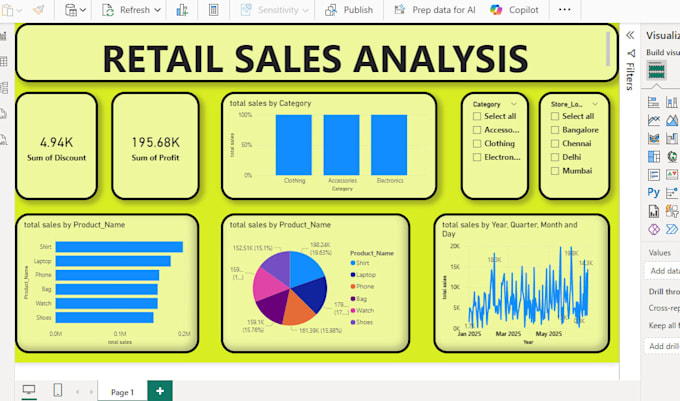680x401 pixels.
Task: Click the Transform data table icon
Action: [71, 10]
